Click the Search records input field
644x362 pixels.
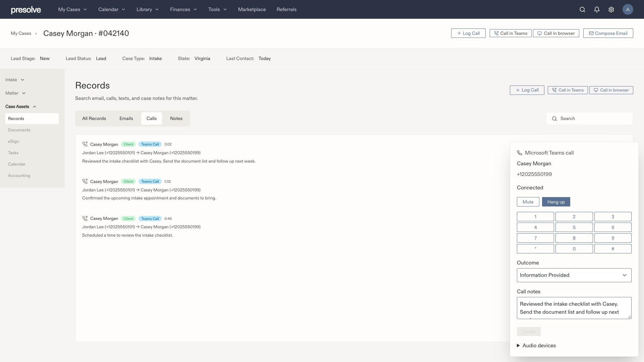pos(590,119)
